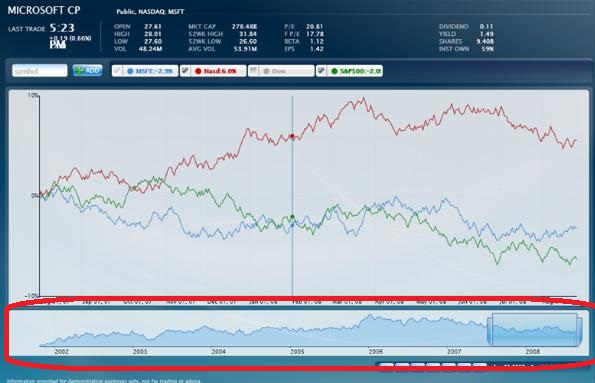
Task: Click the 2004 year label in overview
Action: tap(219, 352)
